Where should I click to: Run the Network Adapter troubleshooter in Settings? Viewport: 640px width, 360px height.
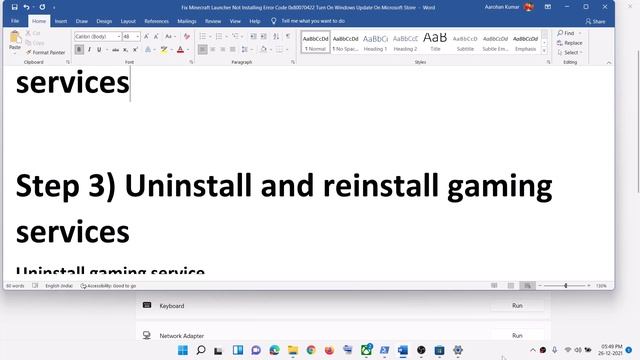517,336
